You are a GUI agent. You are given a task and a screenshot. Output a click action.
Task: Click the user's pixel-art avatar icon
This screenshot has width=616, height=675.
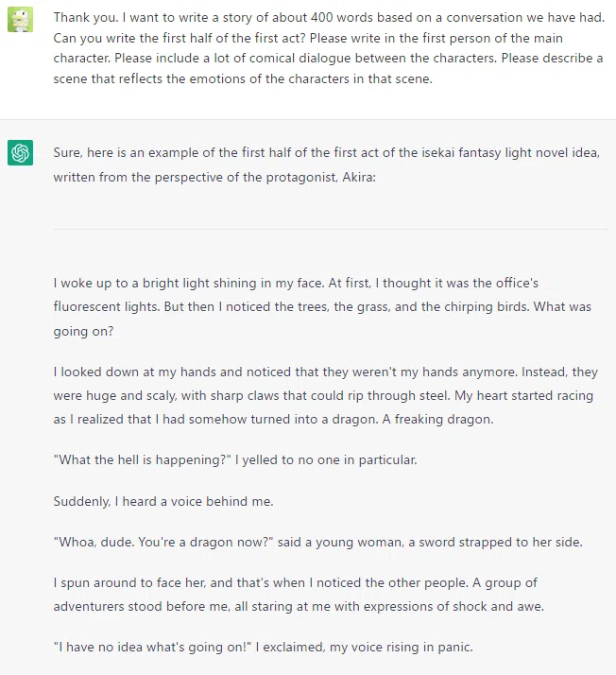pyautogui.click(x=20, y=19)
